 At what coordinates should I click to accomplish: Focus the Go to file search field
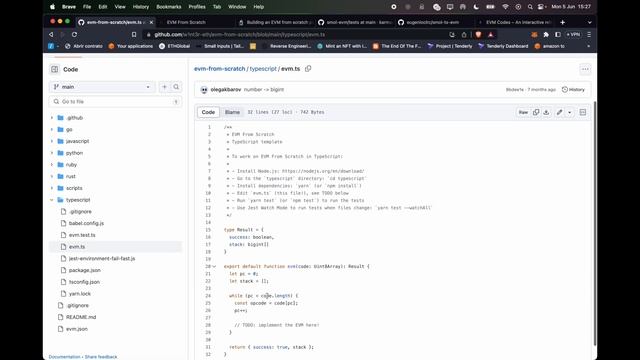point(116,102)
